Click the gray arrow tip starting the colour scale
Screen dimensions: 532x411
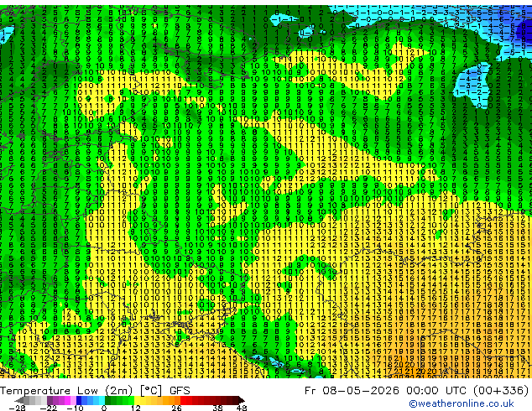[19, 400]
